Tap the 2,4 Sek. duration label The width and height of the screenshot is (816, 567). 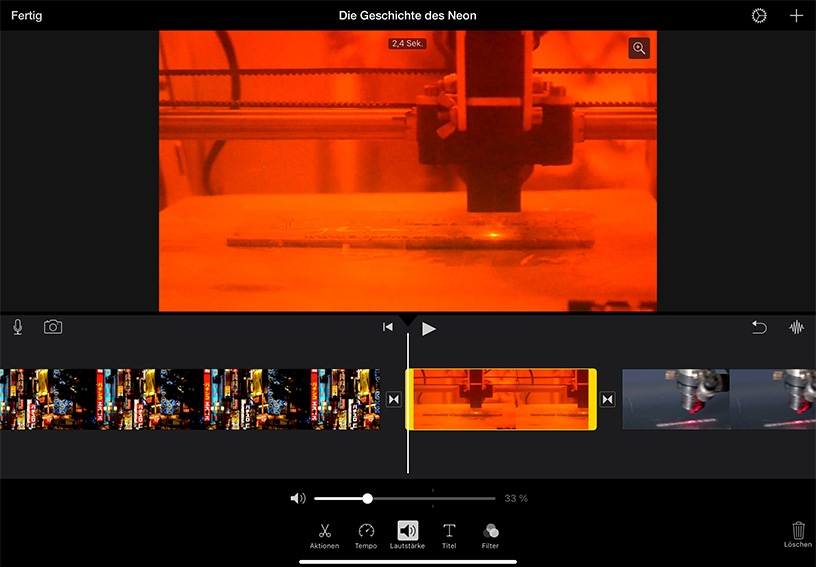coord(407,44)
